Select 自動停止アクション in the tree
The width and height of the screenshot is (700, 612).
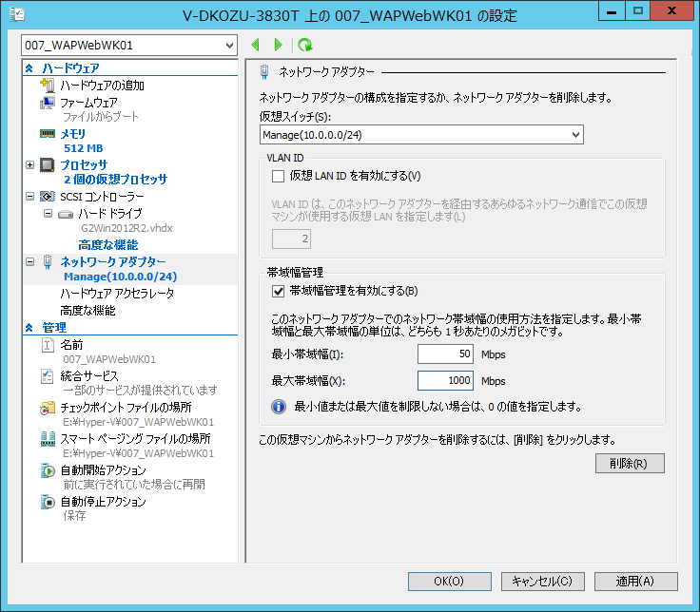tap(103, 502)
